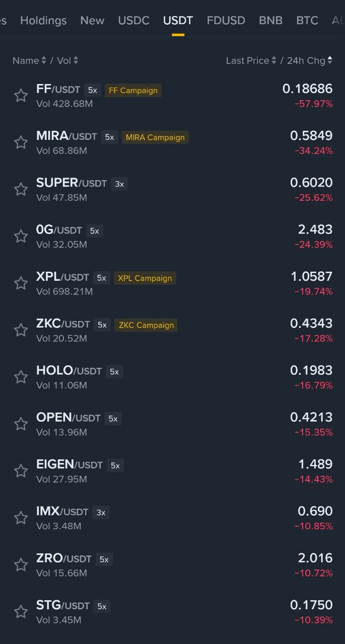Switch to the USDC tab
This screenshot has height=644, width=345.
133,21
